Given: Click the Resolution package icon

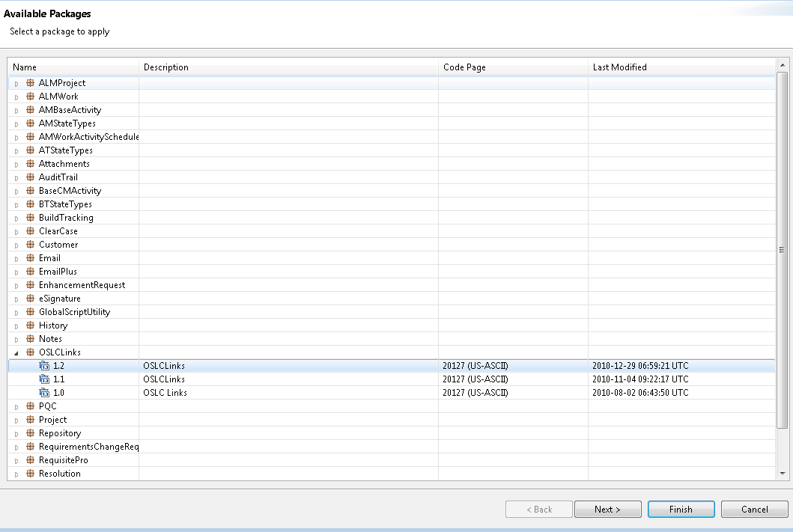Looking at the screenshot, I should click(x=30, y=474).
